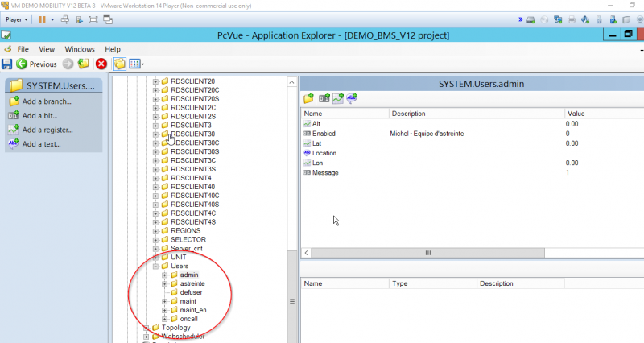This screenshot has height=343, width=644.
Task: Click the VMware hard disk device icon
Action: pyautogui.click(x=530, y=19)
